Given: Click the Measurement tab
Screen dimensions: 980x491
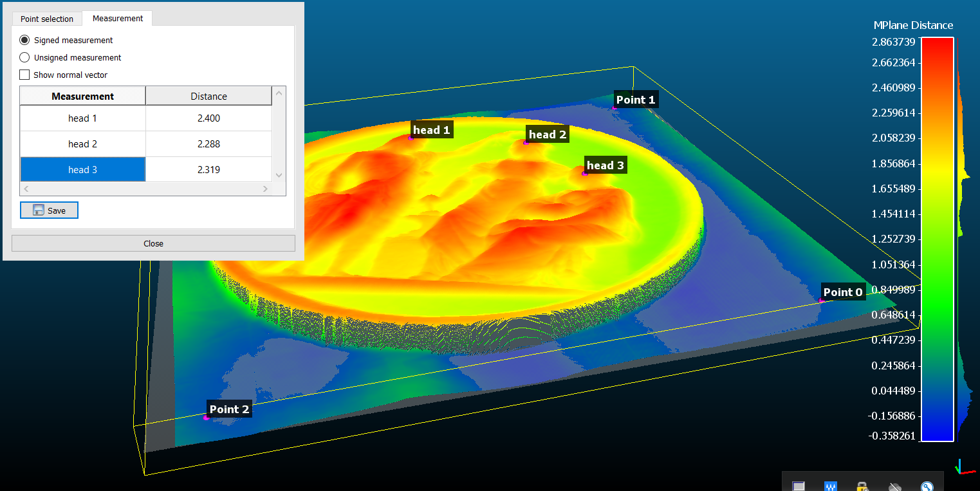Looking at the screenshot, I should (x=118, y=18).
